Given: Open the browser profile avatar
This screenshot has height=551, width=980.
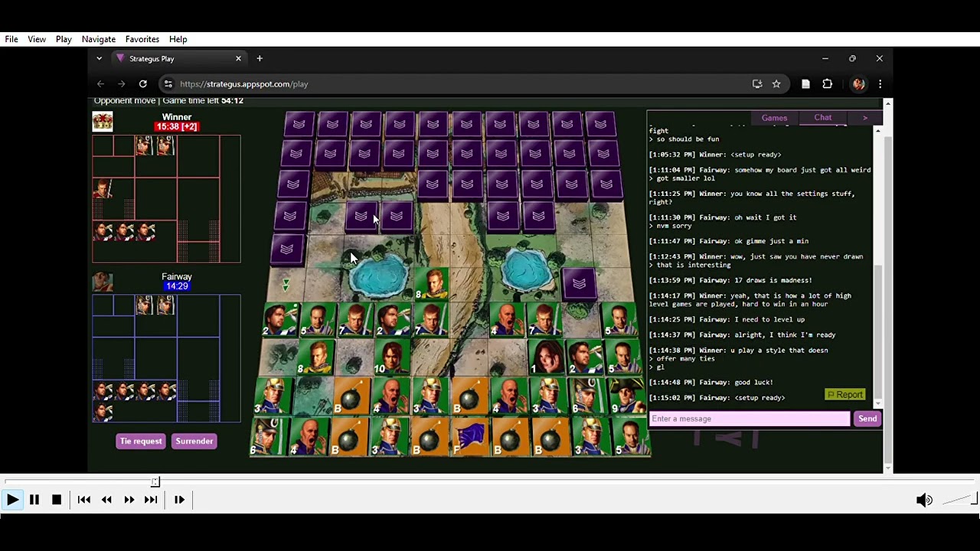Looking at the screenshot, I should click(858, 84).
